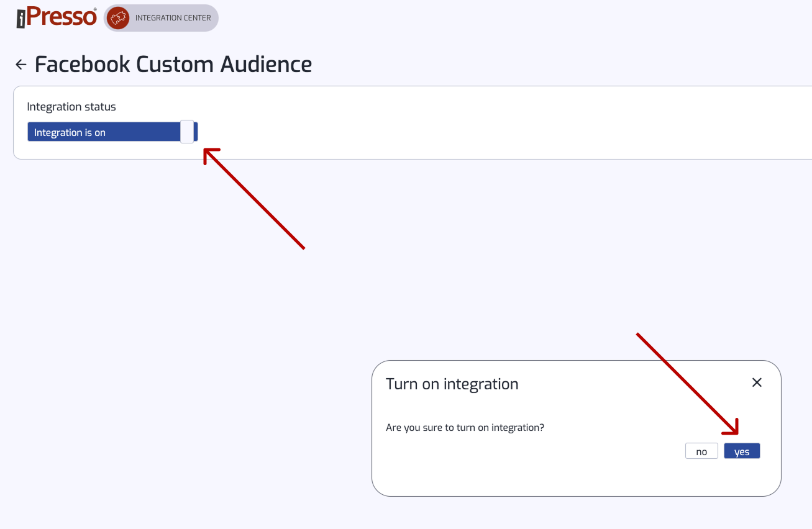Close the Turn on integration dialog
This screenshot has height=529, width=812.
click(757, 382)
